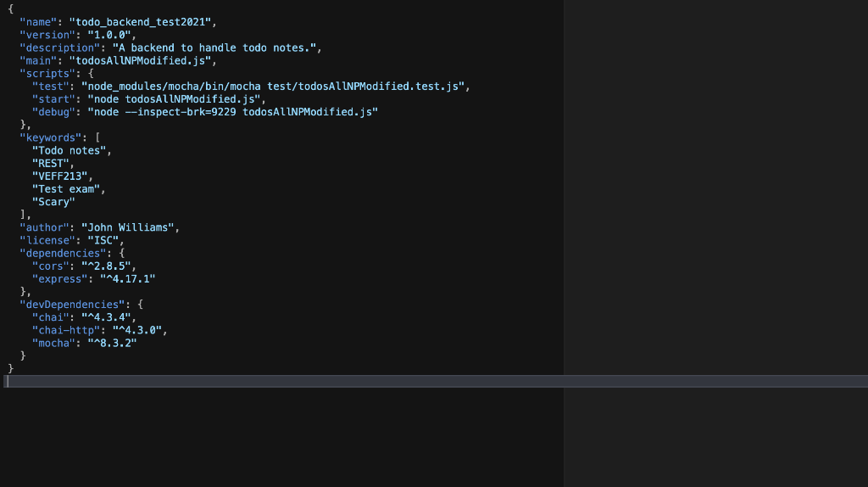Click the "author" key

pyautogui.click(x=45, y=227)
